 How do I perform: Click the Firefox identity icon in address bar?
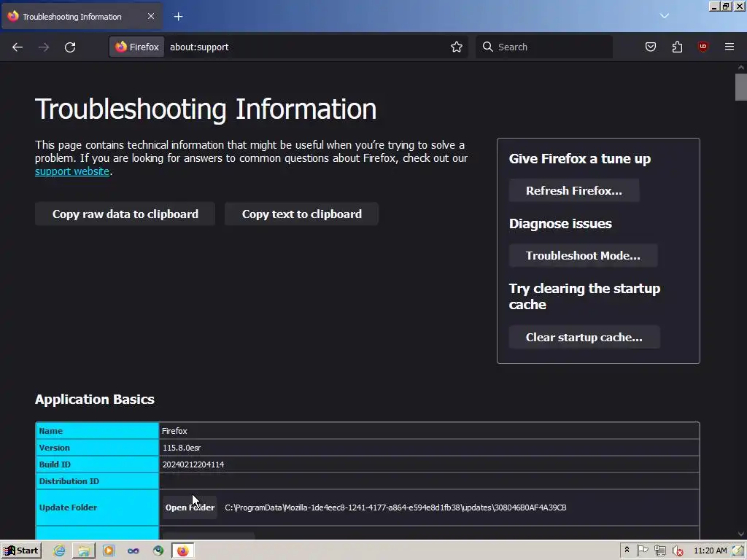pyautogui.click(x=136, y=47)
